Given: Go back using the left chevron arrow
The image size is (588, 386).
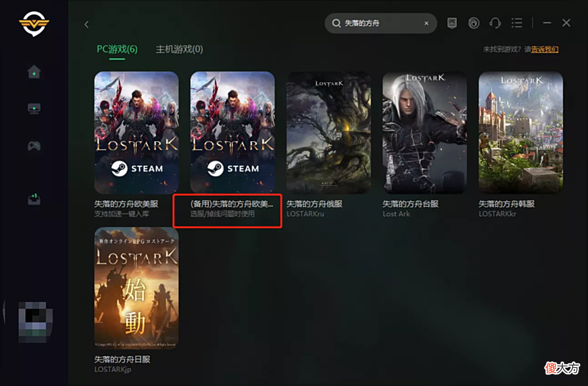Looking at the screenshot, I should pyautogui.click(x=87, y=25).
